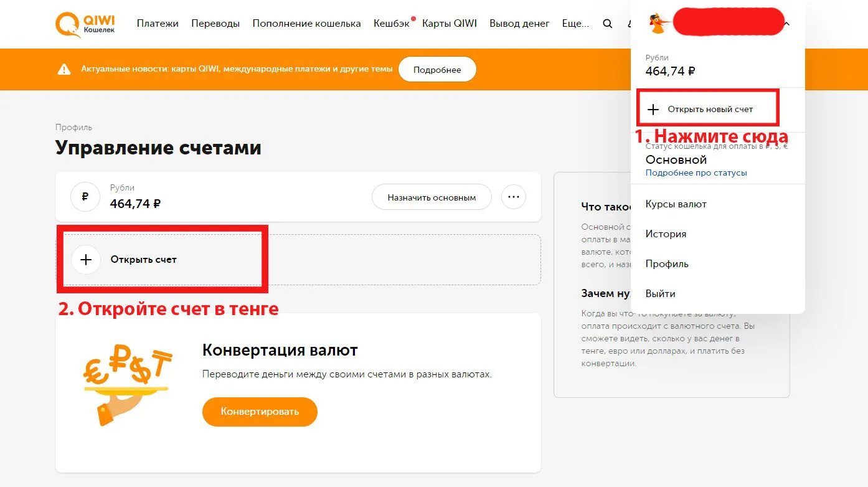Click the plus icon next to Открыть счет
The image size is (868, 487).
(86, 260)
